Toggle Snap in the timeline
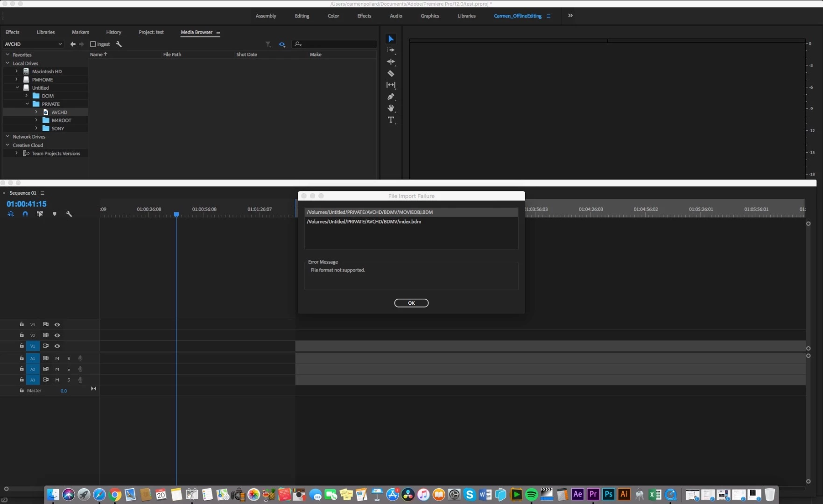The image size is (823, 504). click(25, 214)
